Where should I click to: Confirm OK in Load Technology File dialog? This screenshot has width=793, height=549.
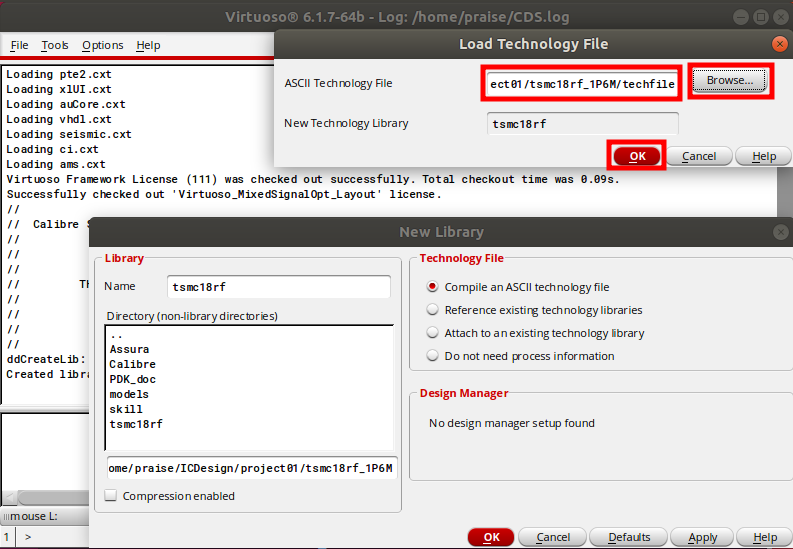(637, 156)
